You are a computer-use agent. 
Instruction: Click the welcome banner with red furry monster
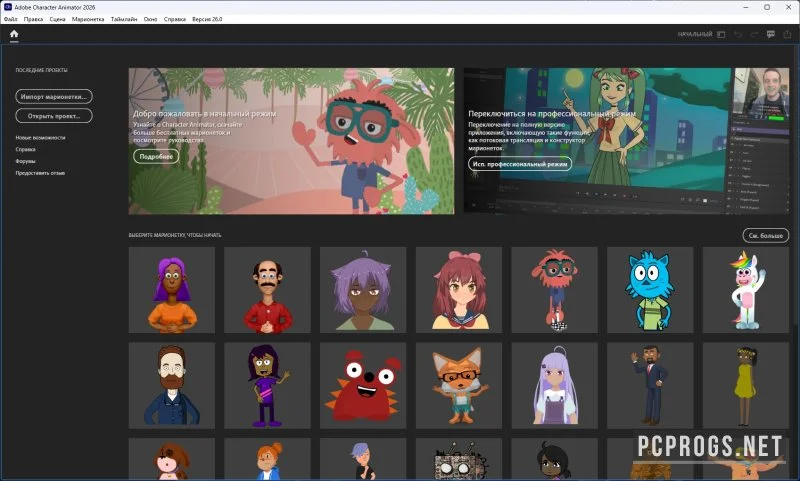(x=291, y=141)
